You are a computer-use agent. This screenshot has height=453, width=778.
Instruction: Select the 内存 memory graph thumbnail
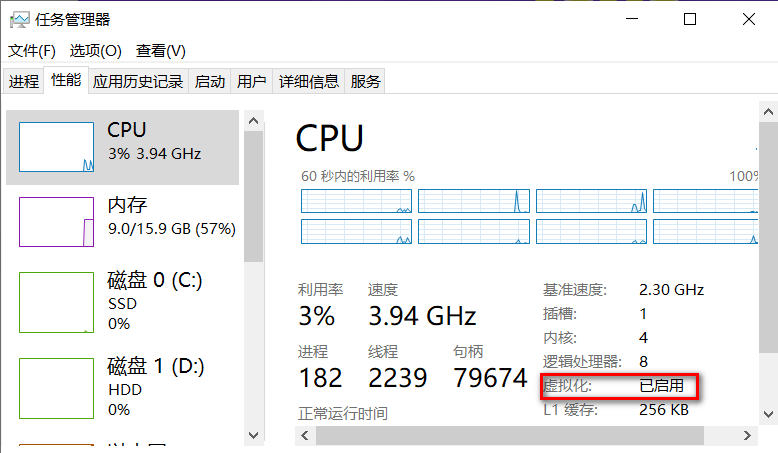(x=57, y=222)
